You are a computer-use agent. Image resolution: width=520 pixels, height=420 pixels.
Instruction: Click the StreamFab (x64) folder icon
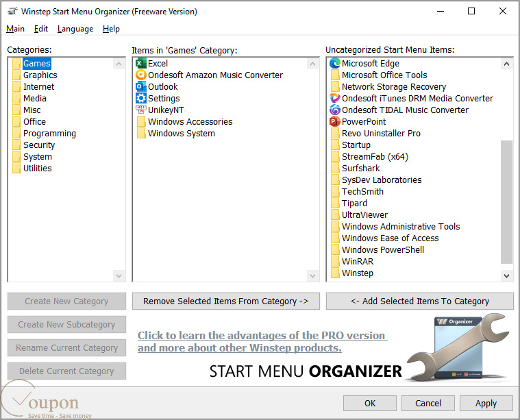335,156
